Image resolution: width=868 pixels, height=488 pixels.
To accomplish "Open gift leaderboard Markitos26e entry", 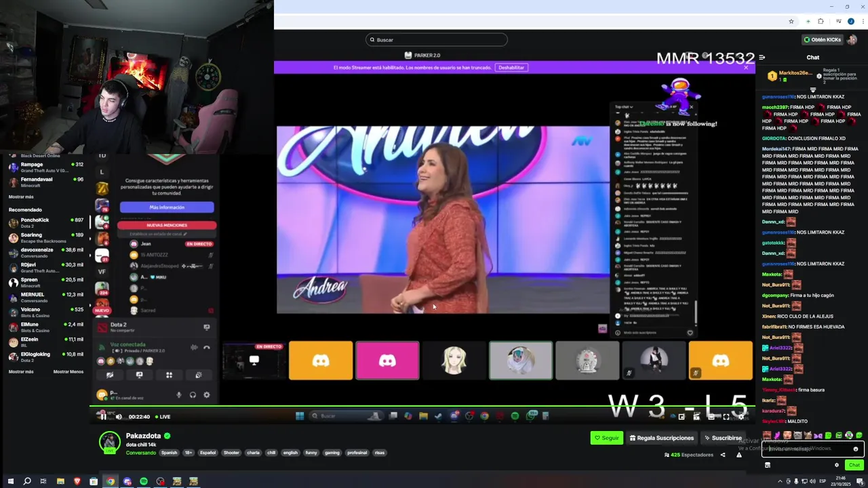I will click(x=790, y=75).
